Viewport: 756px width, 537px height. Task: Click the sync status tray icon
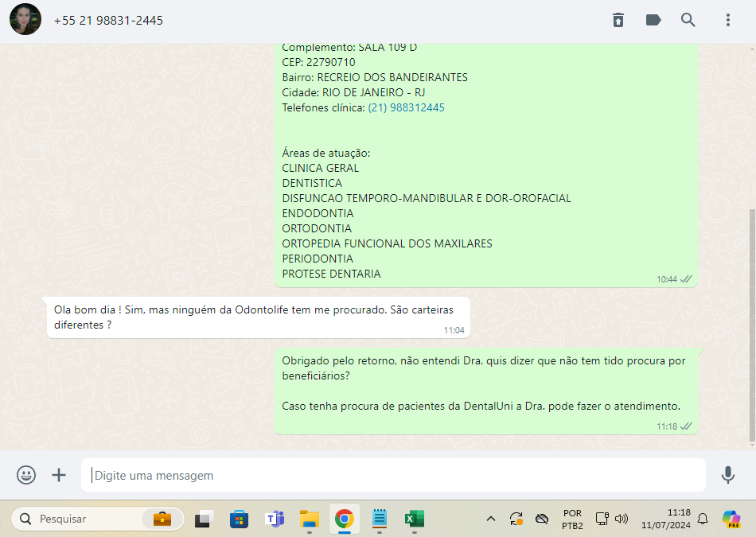pos(516,519)
